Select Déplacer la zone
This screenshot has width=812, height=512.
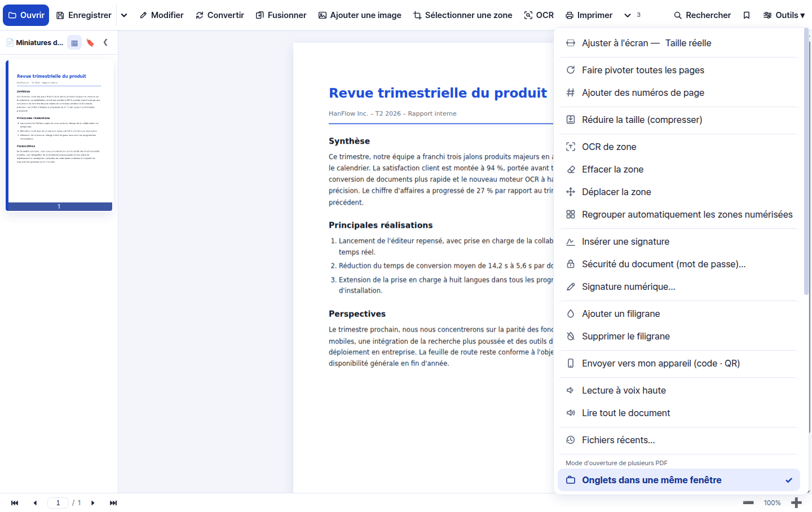tap(679, 192)
